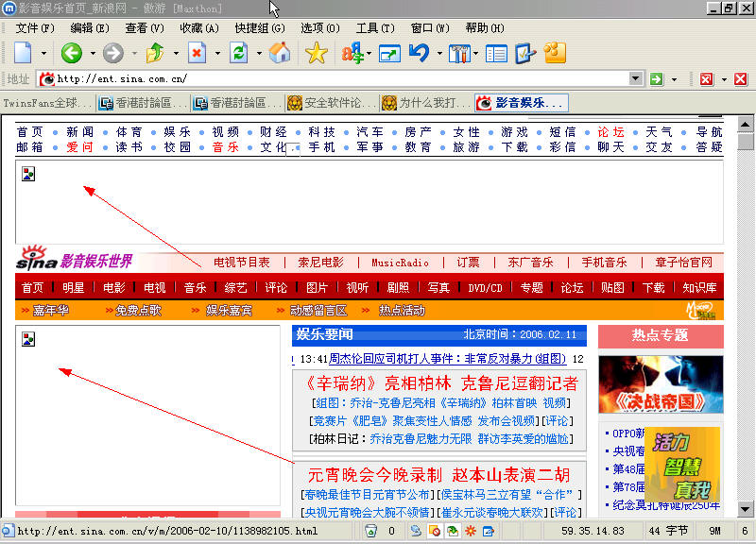Click the network connection status bar icon
Screen dimensions: 756x544
(416, 531)
